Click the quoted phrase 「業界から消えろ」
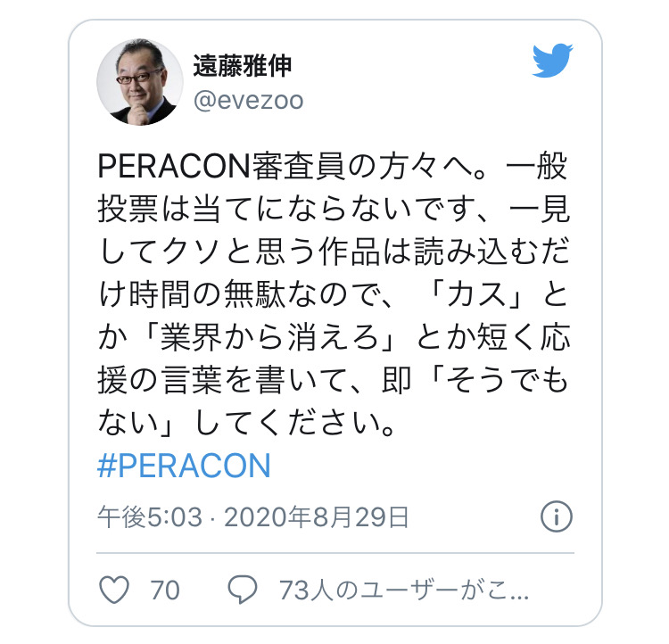 269,337
